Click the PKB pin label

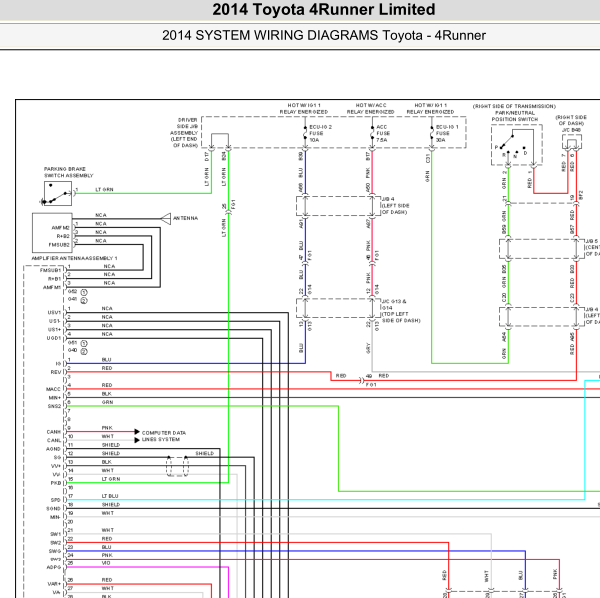(x=56, y=483)
